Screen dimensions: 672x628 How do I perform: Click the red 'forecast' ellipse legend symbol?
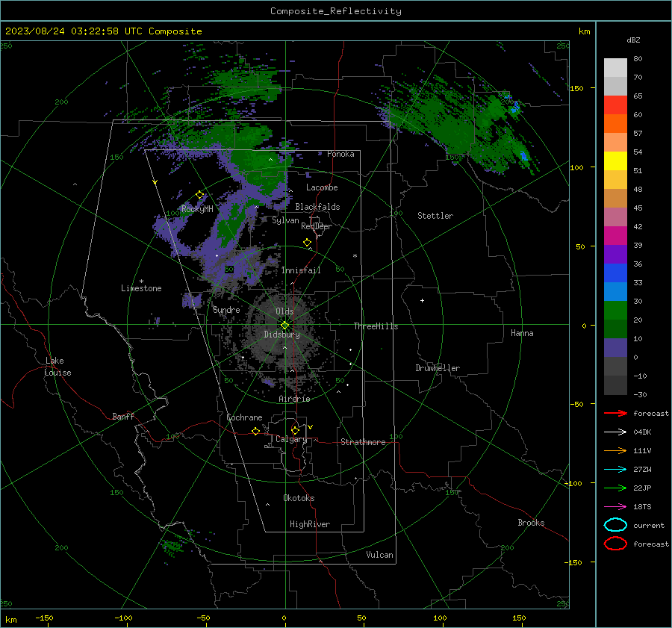click(615, 544)
